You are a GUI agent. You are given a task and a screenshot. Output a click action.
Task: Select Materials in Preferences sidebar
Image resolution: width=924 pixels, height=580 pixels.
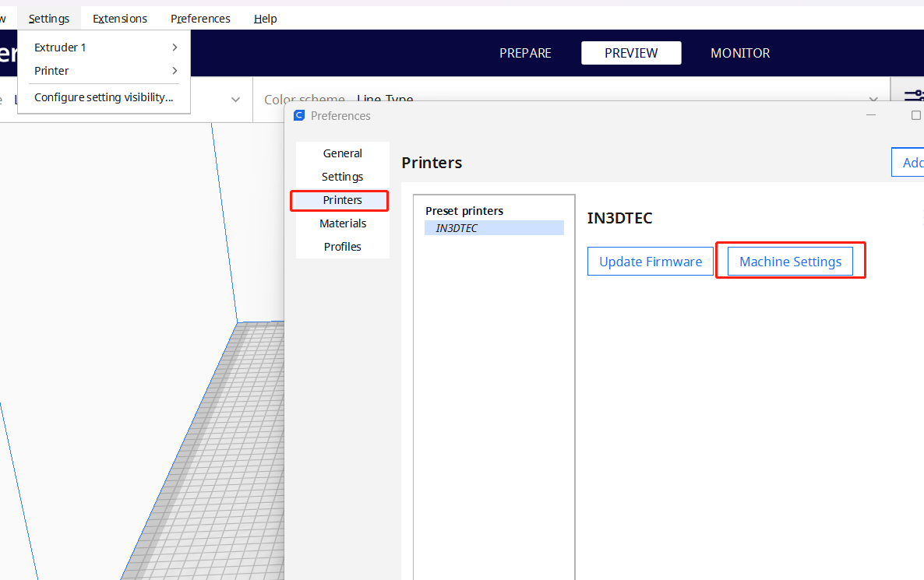[x=342, y=223]
